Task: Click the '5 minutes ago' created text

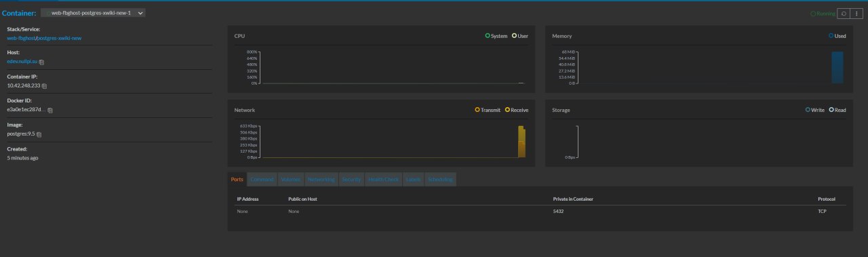Action: (x=22, y=158)
